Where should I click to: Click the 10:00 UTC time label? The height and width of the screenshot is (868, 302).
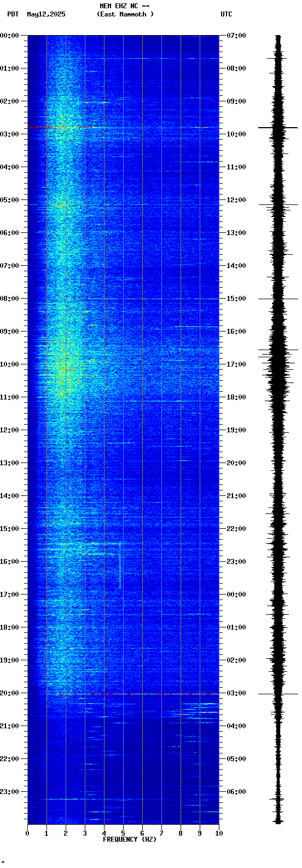click(236, 134)
